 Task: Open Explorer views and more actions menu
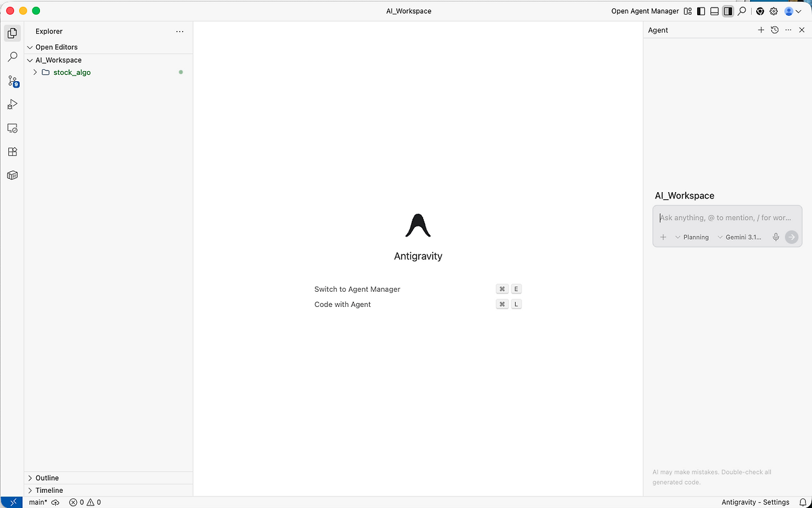[x=180, y=31]
